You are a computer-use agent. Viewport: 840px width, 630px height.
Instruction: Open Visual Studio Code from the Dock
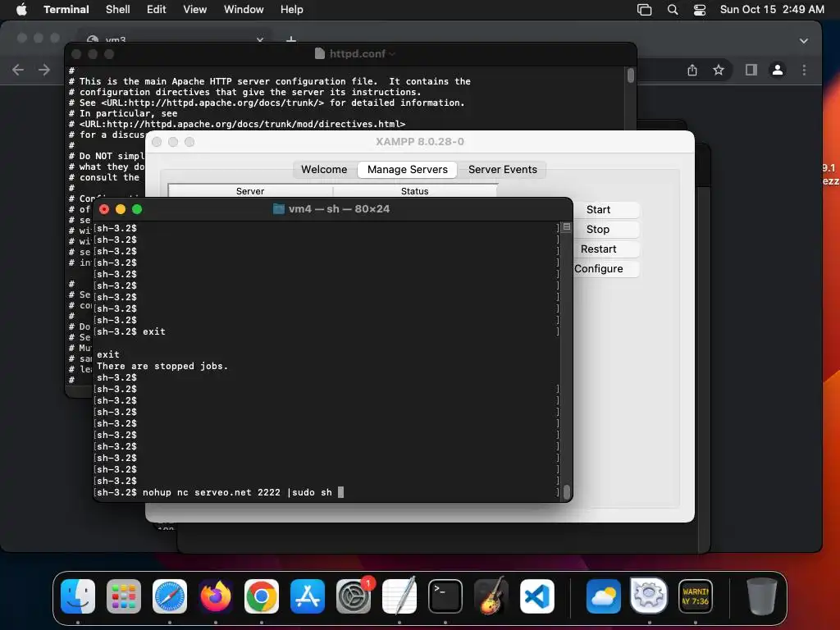pos(536,596)
